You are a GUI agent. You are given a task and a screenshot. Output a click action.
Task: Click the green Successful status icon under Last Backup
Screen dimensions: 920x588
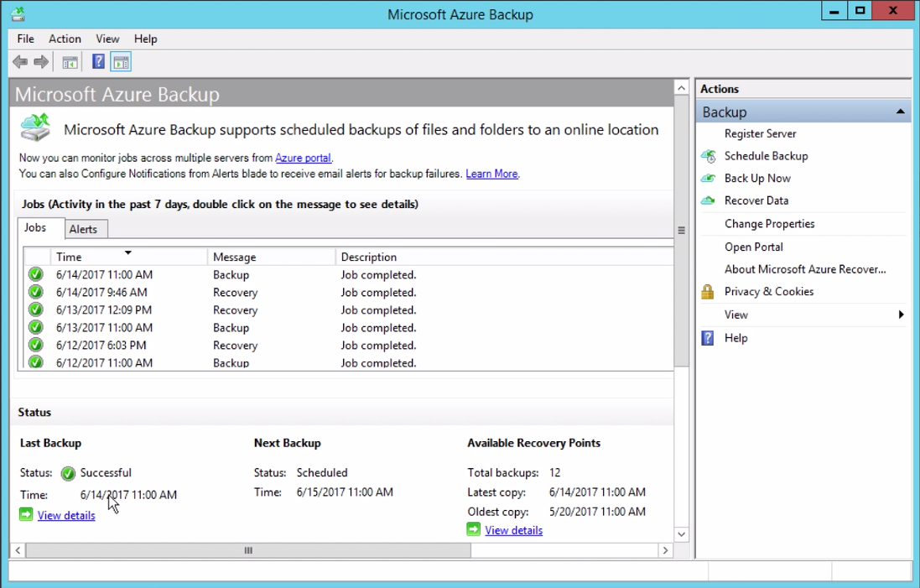[68, 473]
